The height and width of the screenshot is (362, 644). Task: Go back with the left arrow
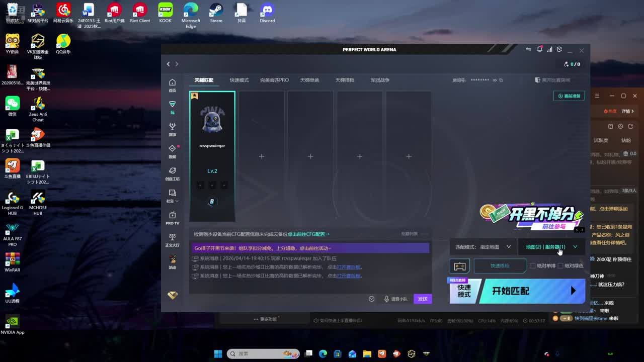pyautogui.click(x=168, y=64)
